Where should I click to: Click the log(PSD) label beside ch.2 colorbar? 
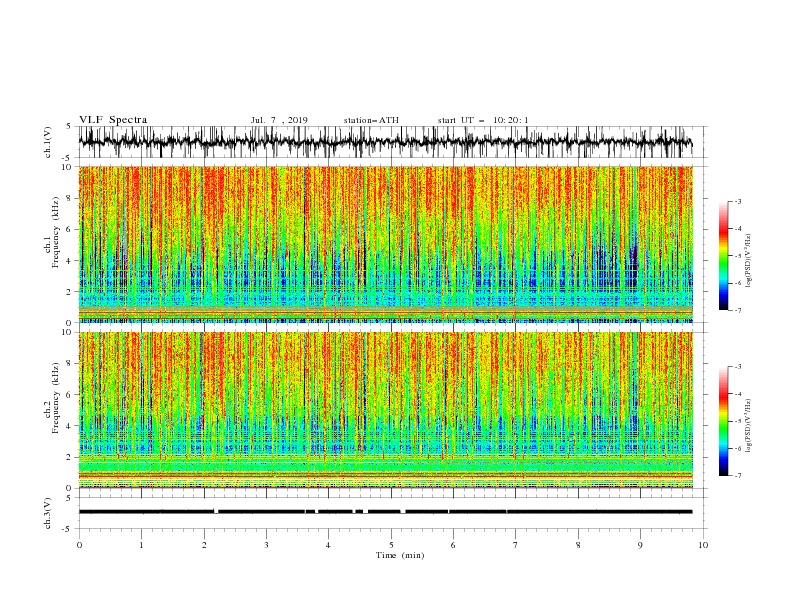[748, 425]
